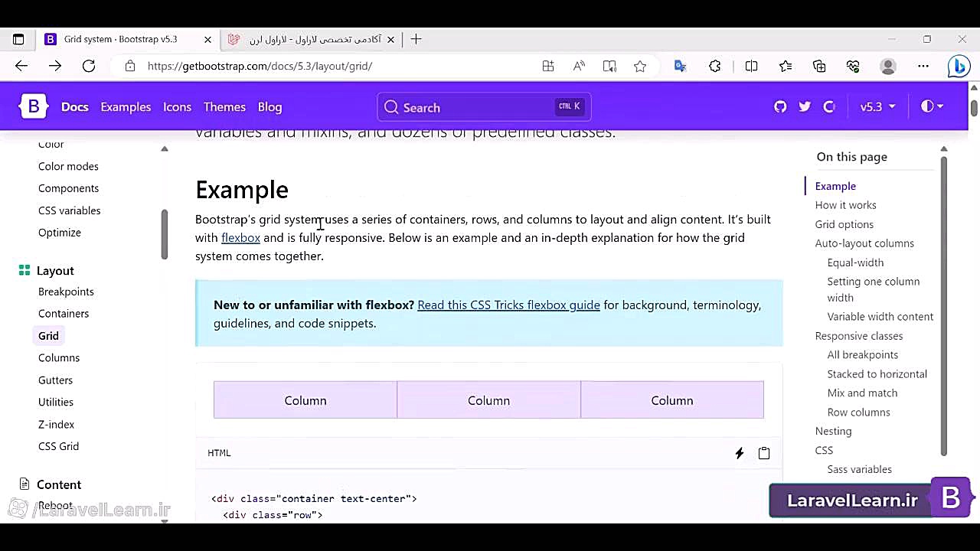Jump to Responsive classes section

pyautogui.click(x=858, y=336)
